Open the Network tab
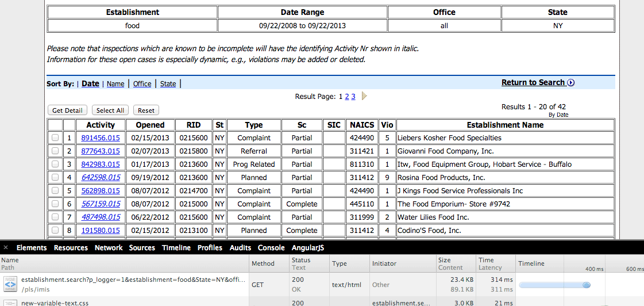This screenshot has height=306, width=644. [109, 247]
